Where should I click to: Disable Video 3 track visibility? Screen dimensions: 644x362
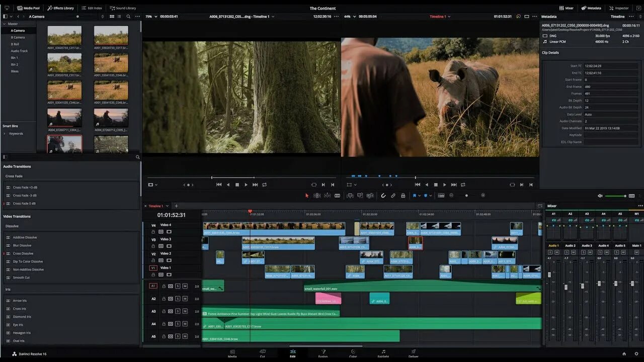point(169,246)
